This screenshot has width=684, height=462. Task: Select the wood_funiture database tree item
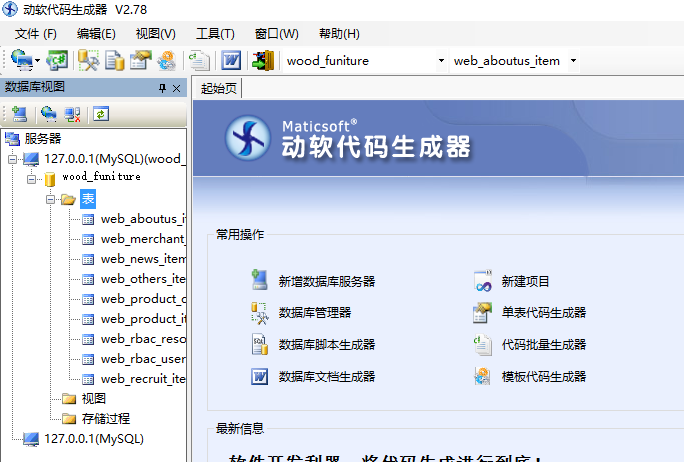[101, 177]
